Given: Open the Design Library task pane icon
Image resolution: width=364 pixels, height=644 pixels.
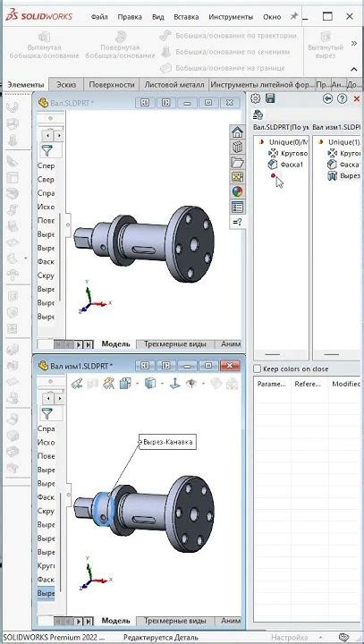Looking at the screenshot, I should (x=237, y=148).
